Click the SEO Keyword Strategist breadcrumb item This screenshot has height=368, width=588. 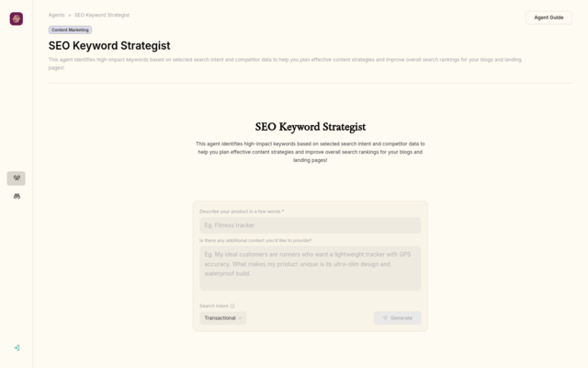102,15
